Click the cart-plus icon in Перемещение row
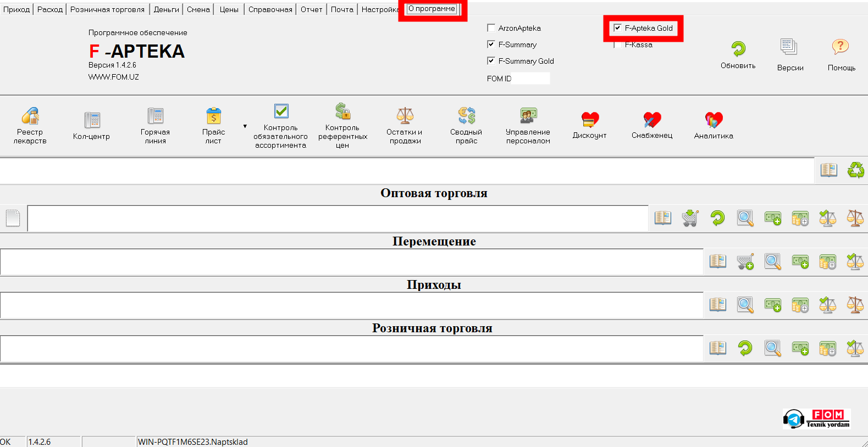Image resolution: width=868 pixels, height=447 pixels. [745, 261]
